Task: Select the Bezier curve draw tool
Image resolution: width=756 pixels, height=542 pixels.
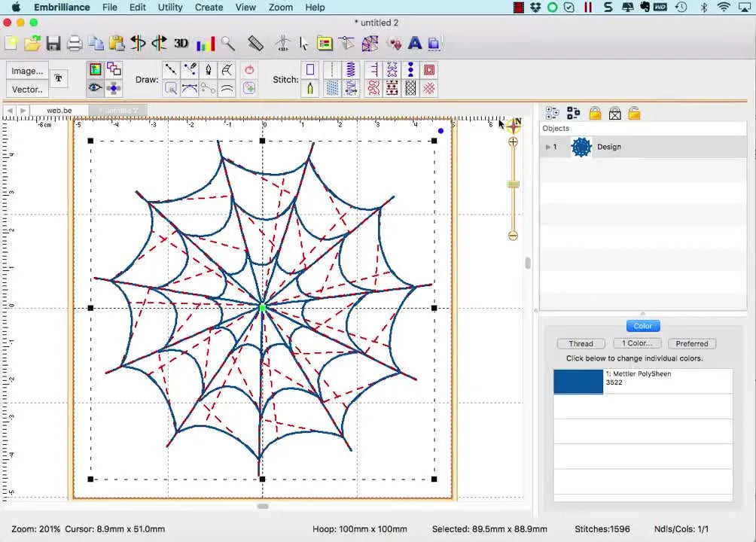Action: [189, 88]
